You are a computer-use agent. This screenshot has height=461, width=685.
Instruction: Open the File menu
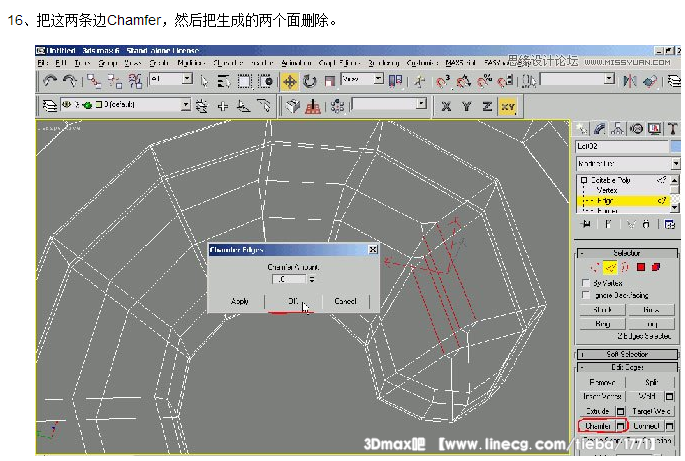click(42, 63)
